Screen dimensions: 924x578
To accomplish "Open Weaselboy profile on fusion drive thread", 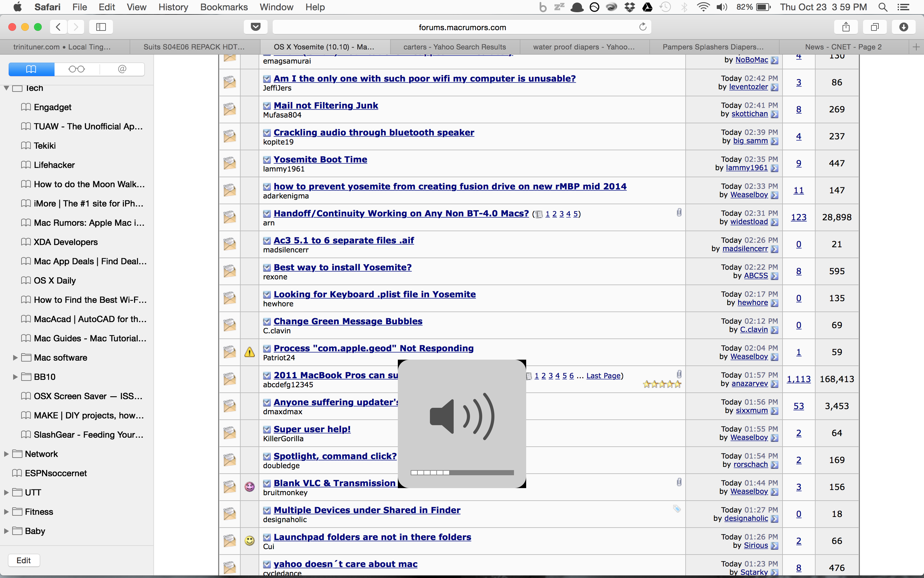I will pyautogui.click(x=749, y=195).
